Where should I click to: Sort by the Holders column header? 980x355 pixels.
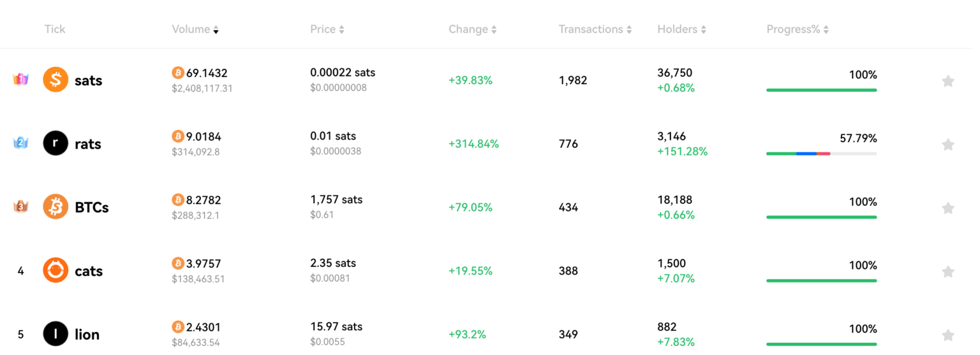681,29
